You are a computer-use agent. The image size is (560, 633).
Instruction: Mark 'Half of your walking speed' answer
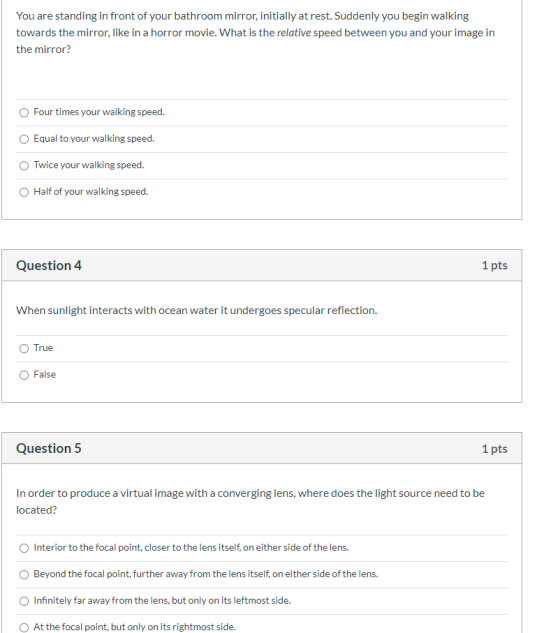[x=24, y=192]
